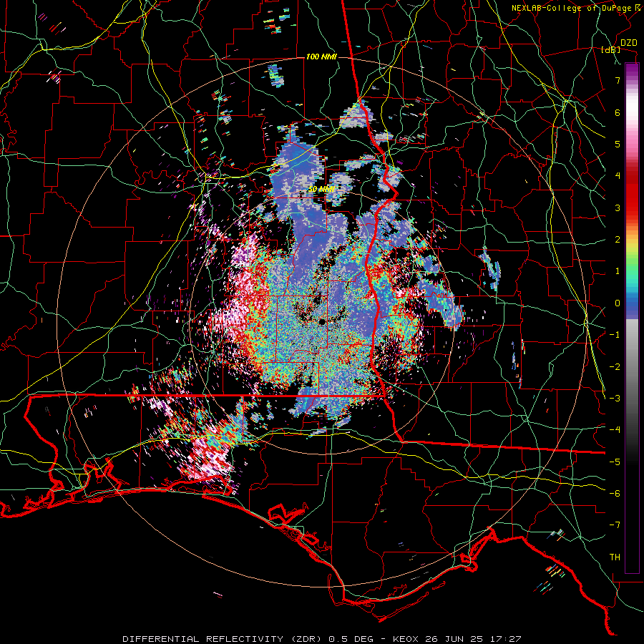Click the 'TH' threshold label on the color bar
This screenshot has height=644, width=644.
coord(615,557)
